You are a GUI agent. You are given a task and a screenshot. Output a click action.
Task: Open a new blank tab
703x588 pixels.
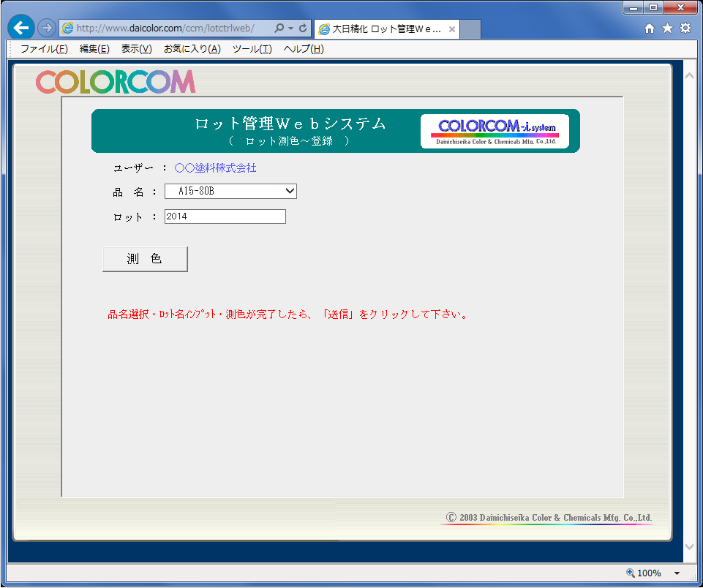pyautogui.click(x=470, y=29)
